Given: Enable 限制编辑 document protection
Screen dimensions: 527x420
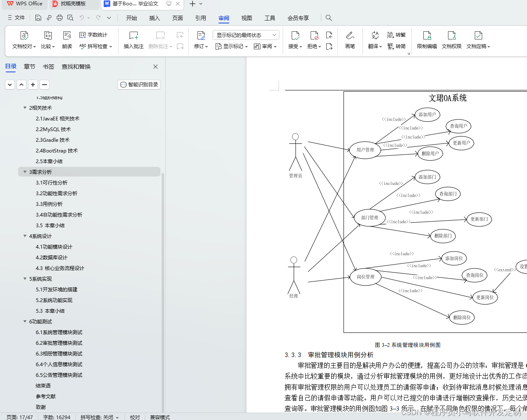Looking at the screenshot, I should [x=427, y=41].
